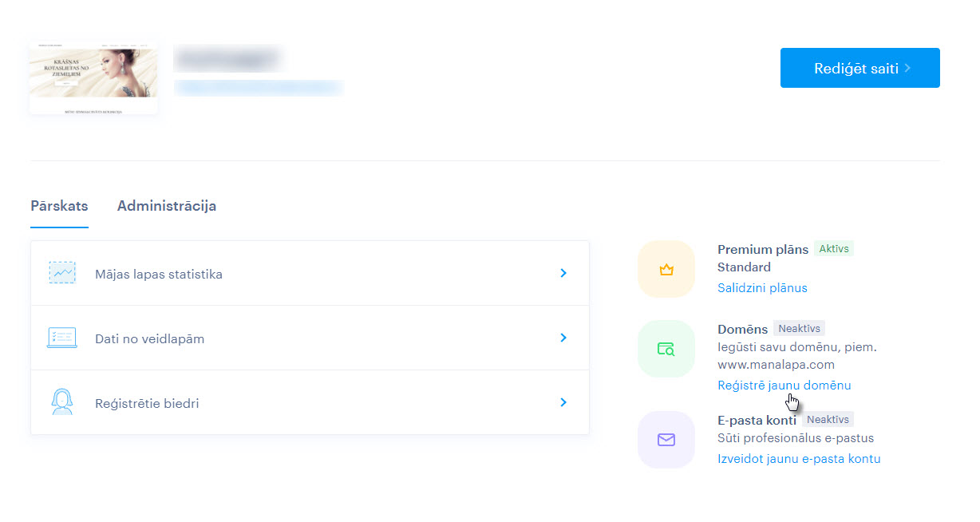Click the Domēns heading
Viewport: 980px width, 522px height.
click(742, 328)
